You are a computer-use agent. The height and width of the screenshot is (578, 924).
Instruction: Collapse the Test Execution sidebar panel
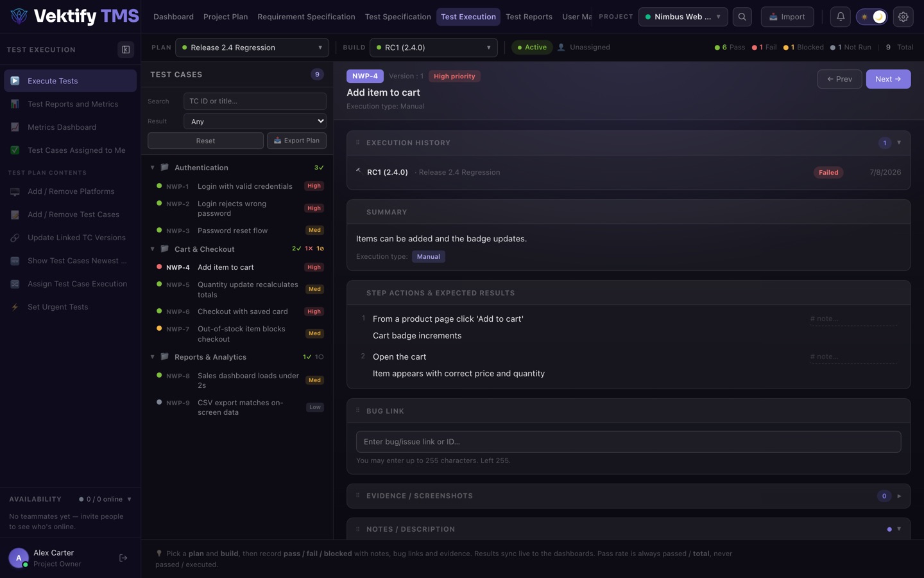[x=126, y=49]
